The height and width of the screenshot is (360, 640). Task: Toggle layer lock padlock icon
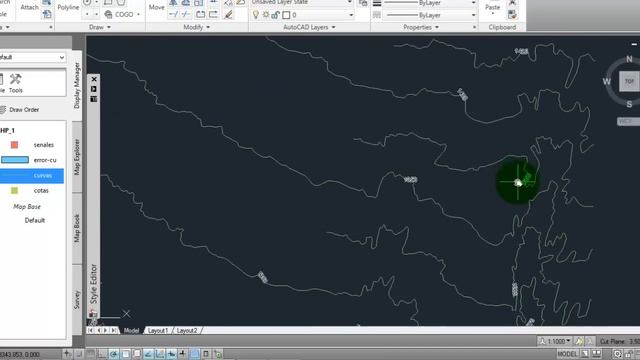tap(276, 15)
